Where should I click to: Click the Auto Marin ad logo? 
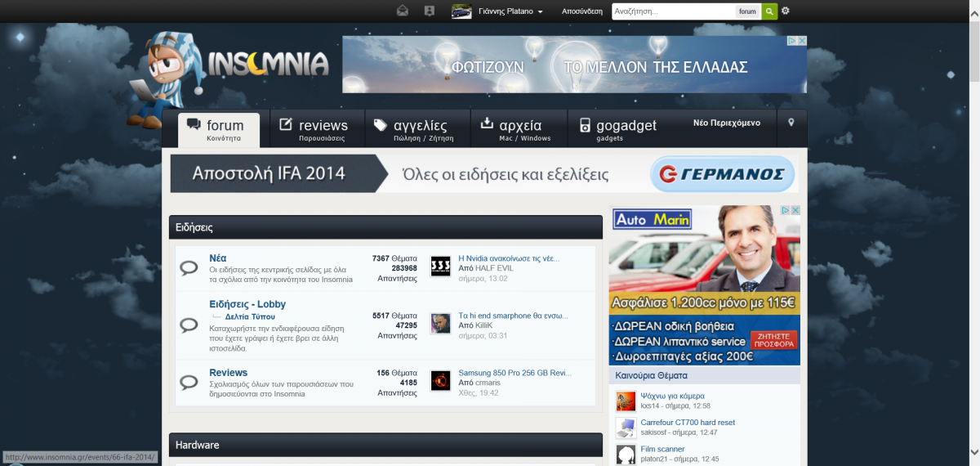point(653,219)
